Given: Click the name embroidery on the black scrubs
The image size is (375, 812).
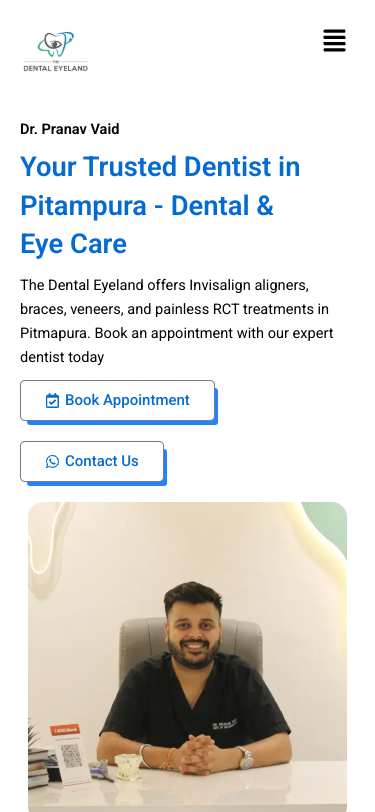Looking at the screenshot, I should tap(224, 724).
